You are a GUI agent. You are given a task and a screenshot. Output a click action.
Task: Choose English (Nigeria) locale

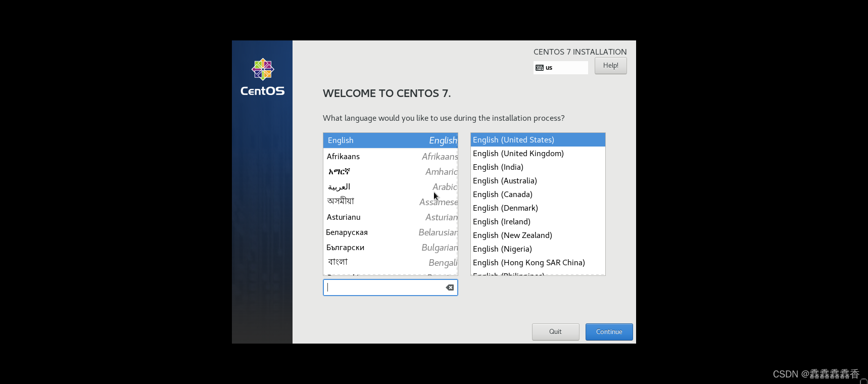pos(538,249)
